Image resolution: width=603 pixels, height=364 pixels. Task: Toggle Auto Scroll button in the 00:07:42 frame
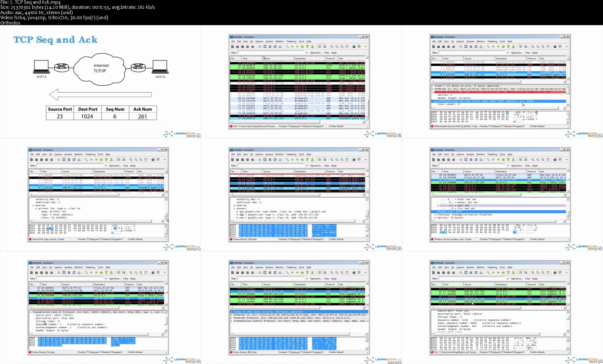coord(525,159)
